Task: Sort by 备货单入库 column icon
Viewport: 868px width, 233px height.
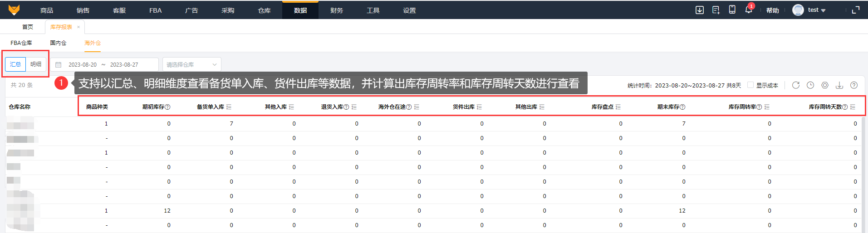Action: click(229, 107)
